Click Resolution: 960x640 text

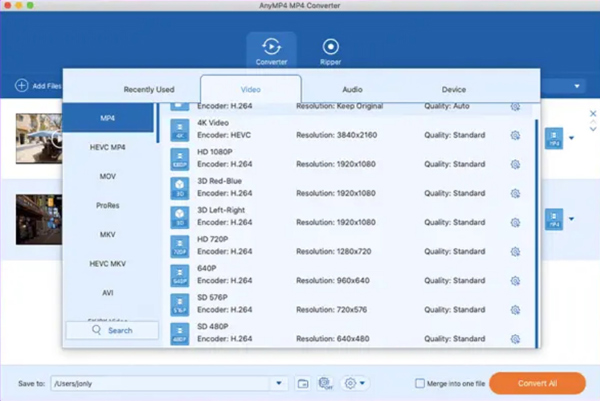coord(333,280)
